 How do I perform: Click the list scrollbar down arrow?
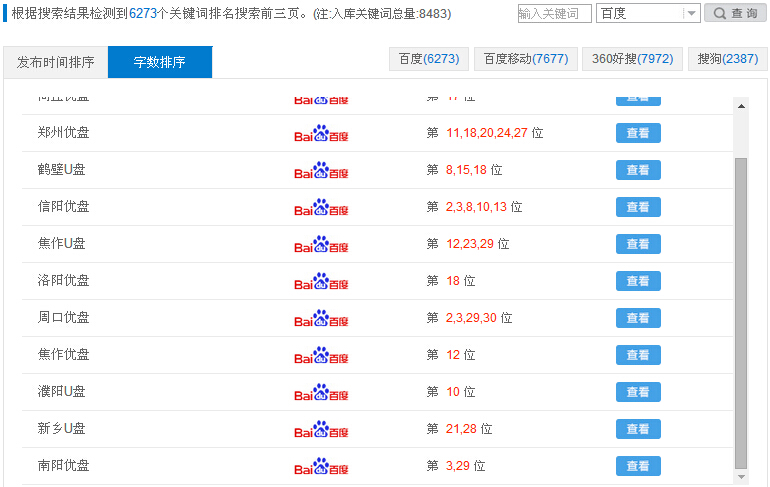pyautogui.click(x=741, y=477)
